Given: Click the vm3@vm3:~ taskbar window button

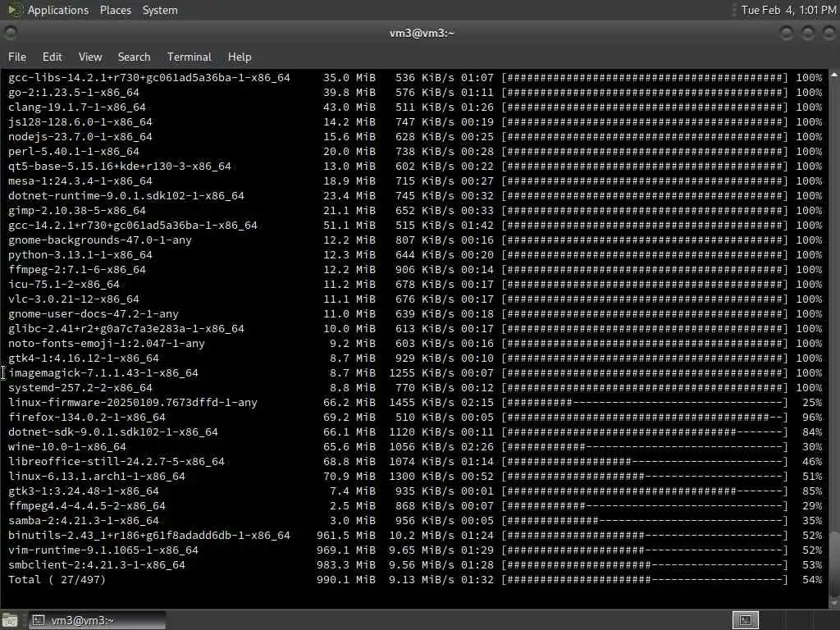Looking at the screenshot, I should [x=97, y=620].
